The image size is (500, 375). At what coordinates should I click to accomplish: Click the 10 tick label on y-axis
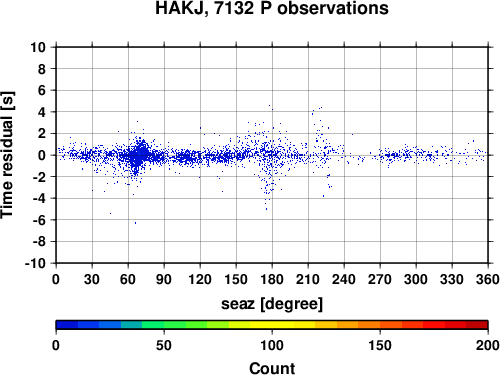click(38, 47)
